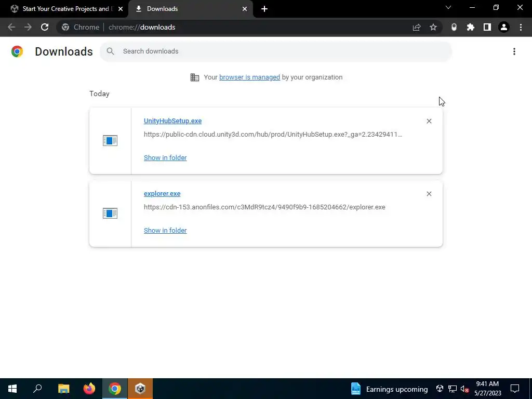Click the browser back arrow
The height and width of the screenshot is (399, 532).
[x=11, y=27]
